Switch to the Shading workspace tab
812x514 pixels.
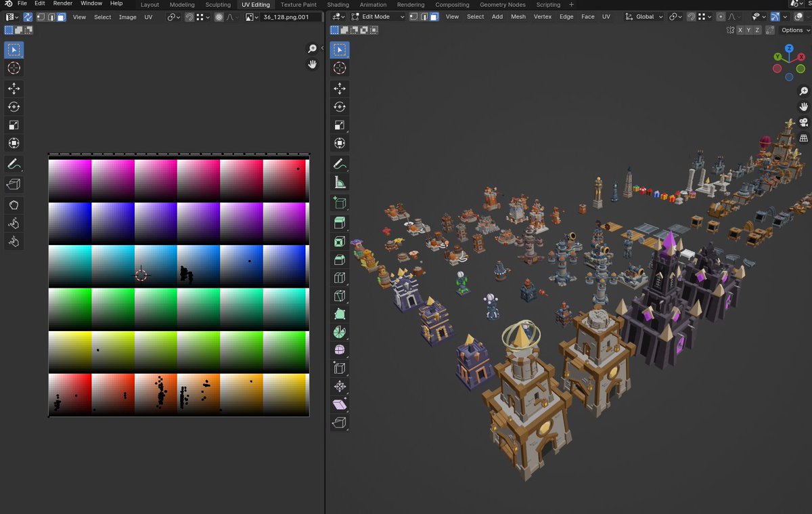tap(338, 5)
